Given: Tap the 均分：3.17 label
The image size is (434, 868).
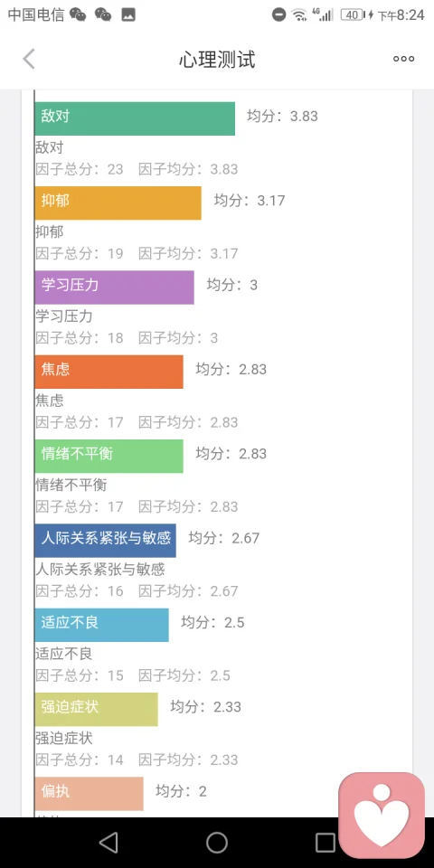Looking at the screenshot, I should (250, 201).
